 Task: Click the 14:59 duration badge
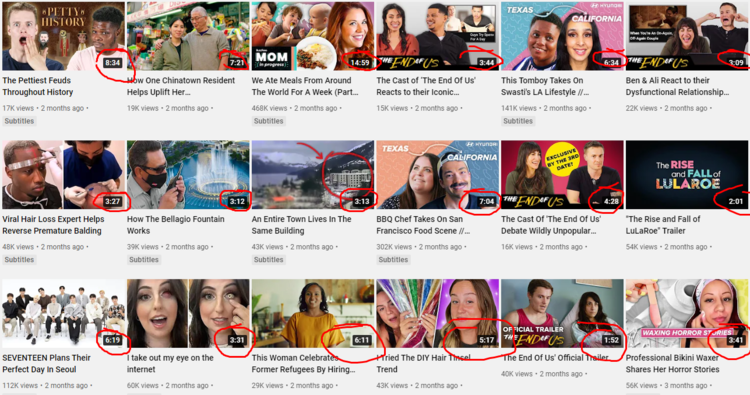(x=360, y=63)
